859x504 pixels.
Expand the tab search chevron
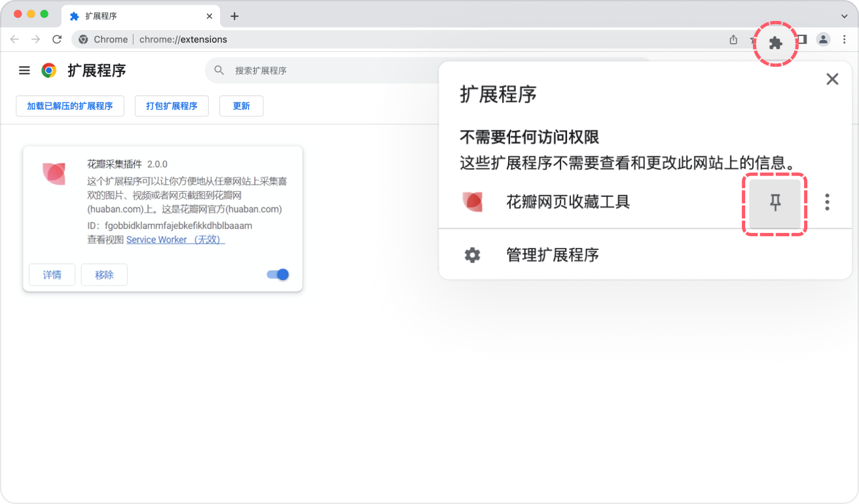tap(845, 16)
